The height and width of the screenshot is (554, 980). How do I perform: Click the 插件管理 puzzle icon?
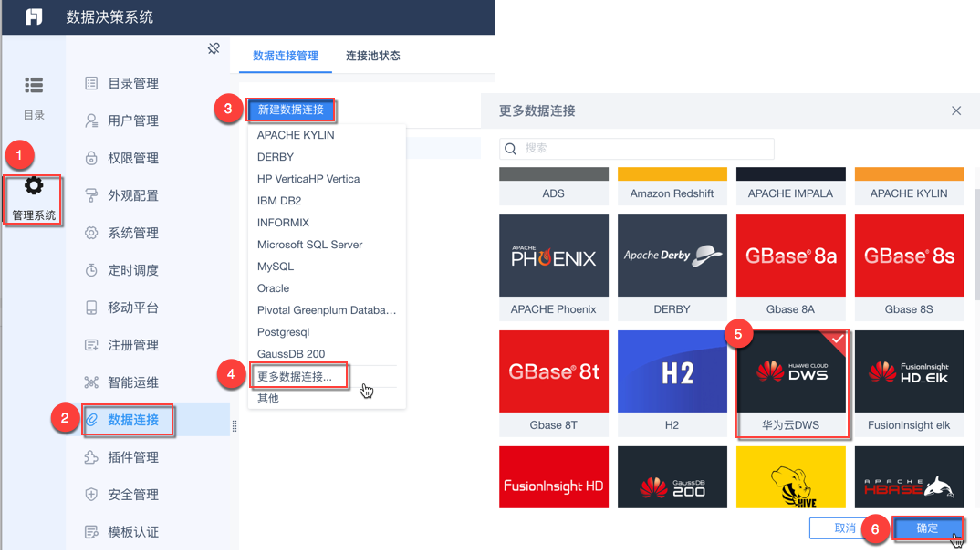(x=91, y=457)
